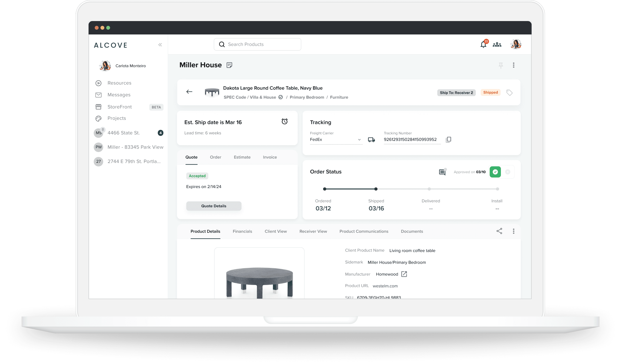Viewport: 621px width, 364px height.
Task: Click inside the Search Products field
Action: tap(257, 44)
